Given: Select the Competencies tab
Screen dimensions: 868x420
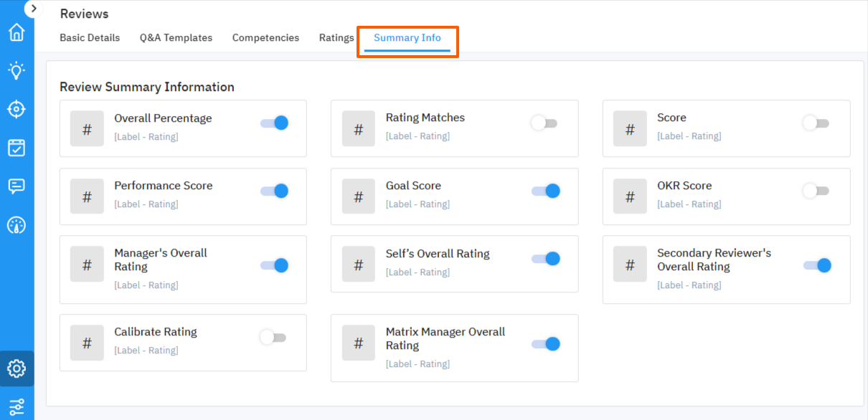Looking at the screenshot, I should (265, 37).
